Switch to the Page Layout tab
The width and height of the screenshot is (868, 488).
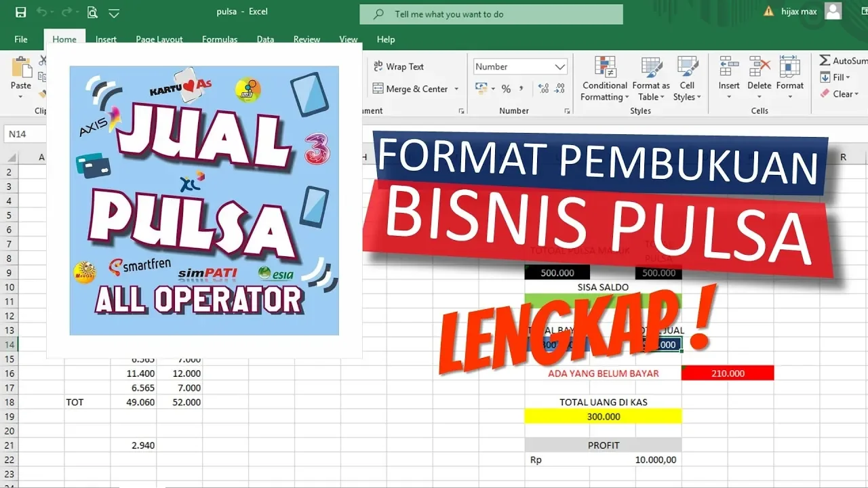[x=159, y=39]
